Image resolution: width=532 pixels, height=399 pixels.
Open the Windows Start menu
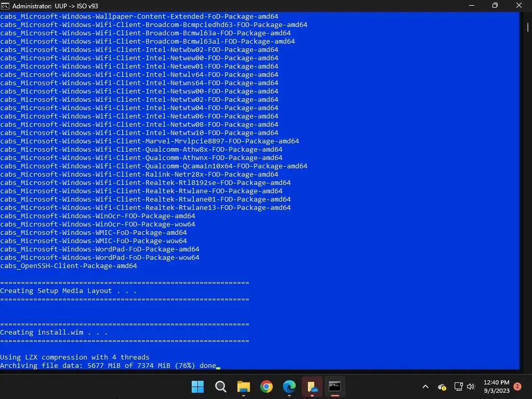coord(197,387)
